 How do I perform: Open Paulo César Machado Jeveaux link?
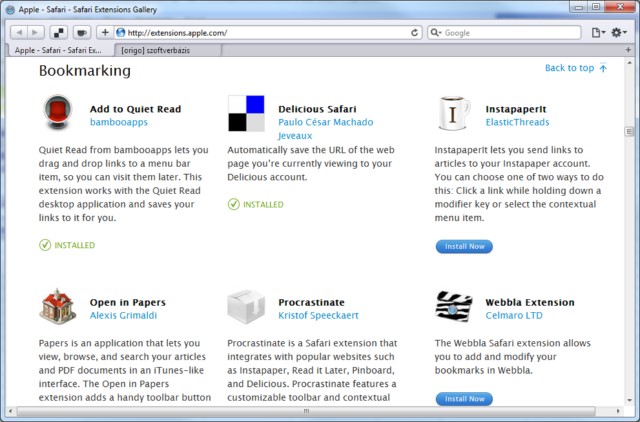click(325, 129)
